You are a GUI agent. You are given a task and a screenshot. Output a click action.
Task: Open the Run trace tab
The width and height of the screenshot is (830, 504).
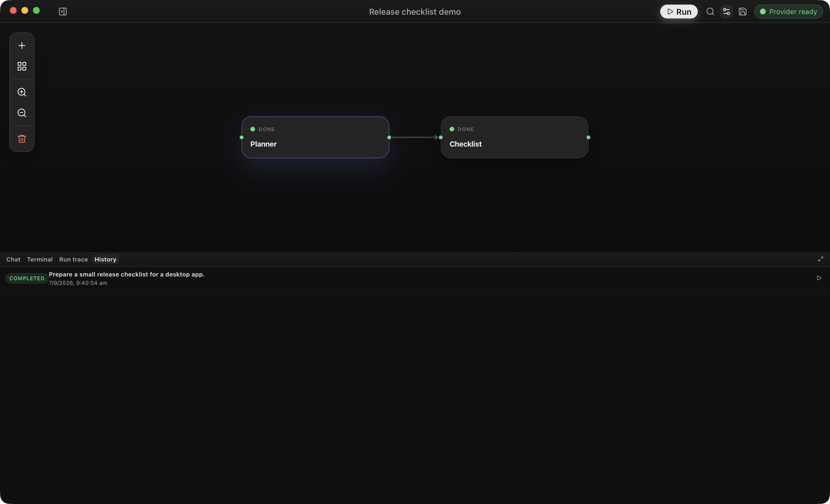pyautogui.click(x=73, y=259)
